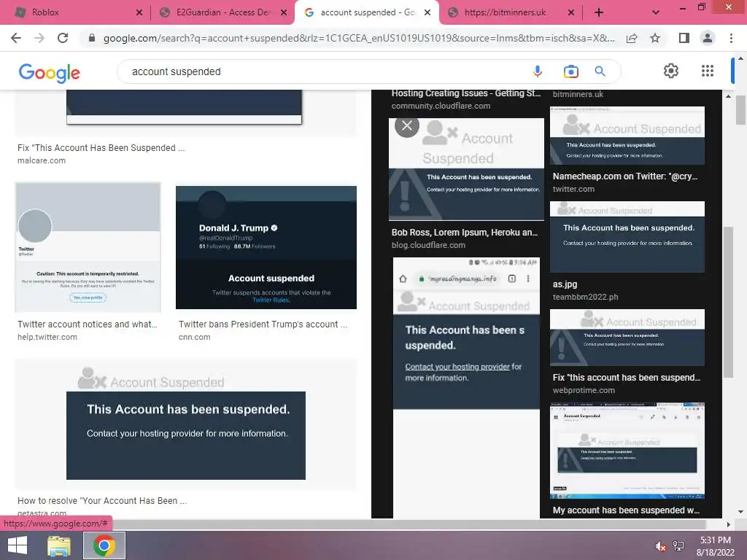View site information lock icon
This screenshot has height=560, width=747.
tap(92, 38)
